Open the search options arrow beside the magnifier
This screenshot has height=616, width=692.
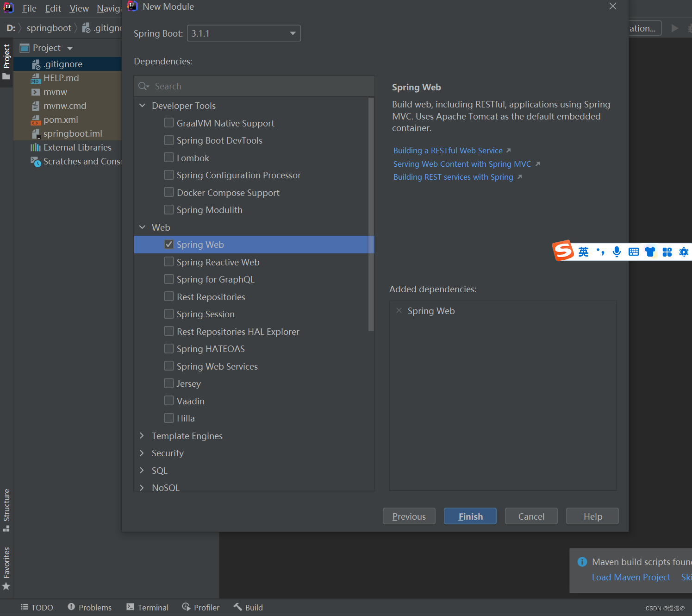coord(148,87)
